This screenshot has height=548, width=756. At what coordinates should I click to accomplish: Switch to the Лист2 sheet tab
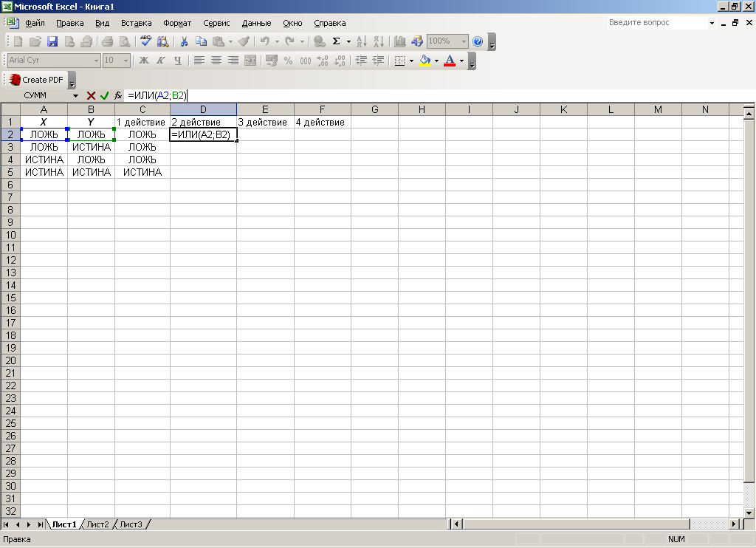[98, 524]
